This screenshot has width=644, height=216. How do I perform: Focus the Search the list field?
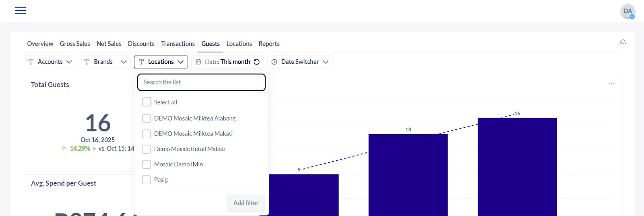(201, 82)
